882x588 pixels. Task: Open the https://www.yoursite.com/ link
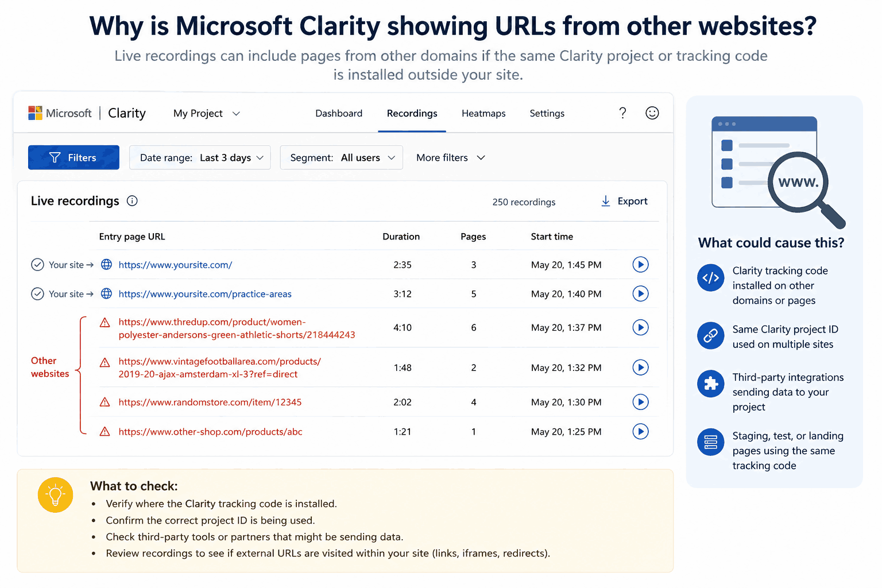click(x=175, y=265)
